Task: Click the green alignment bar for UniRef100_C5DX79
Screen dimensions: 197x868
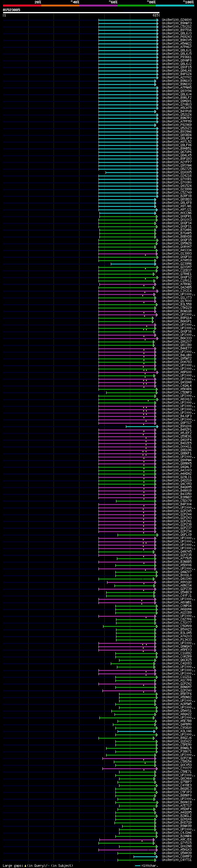Action: click(136, 501)
